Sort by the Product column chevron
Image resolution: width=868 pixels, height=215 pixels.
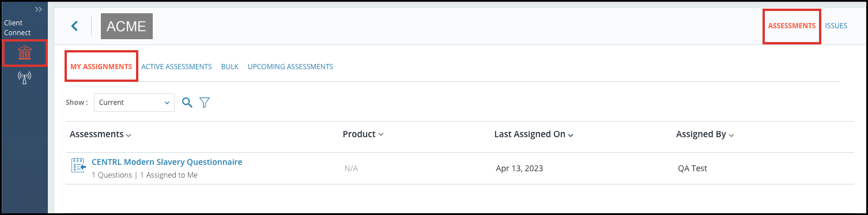pyautogui.click(x=381, y=135)
